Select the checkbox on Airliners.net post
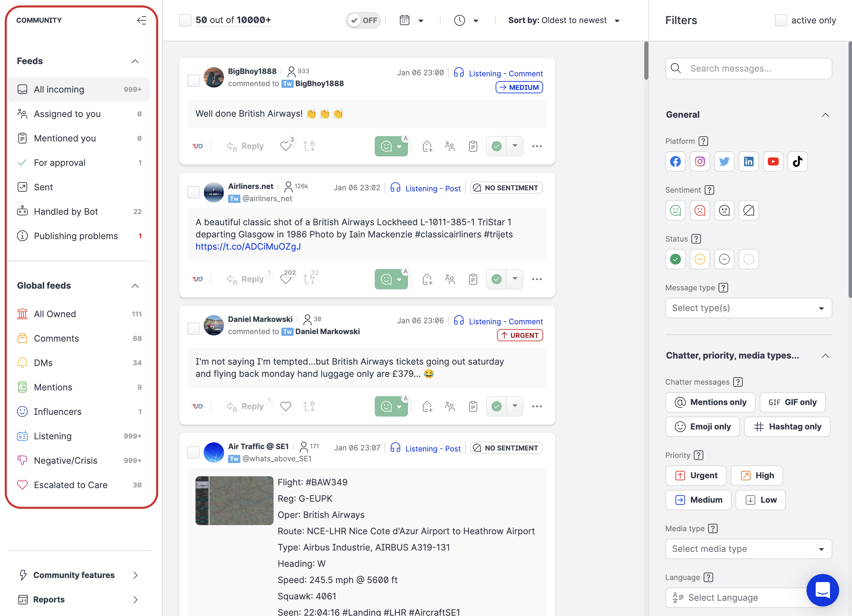Image resolution: width=852 pixels, height=616 pixels. coord(193,192)
